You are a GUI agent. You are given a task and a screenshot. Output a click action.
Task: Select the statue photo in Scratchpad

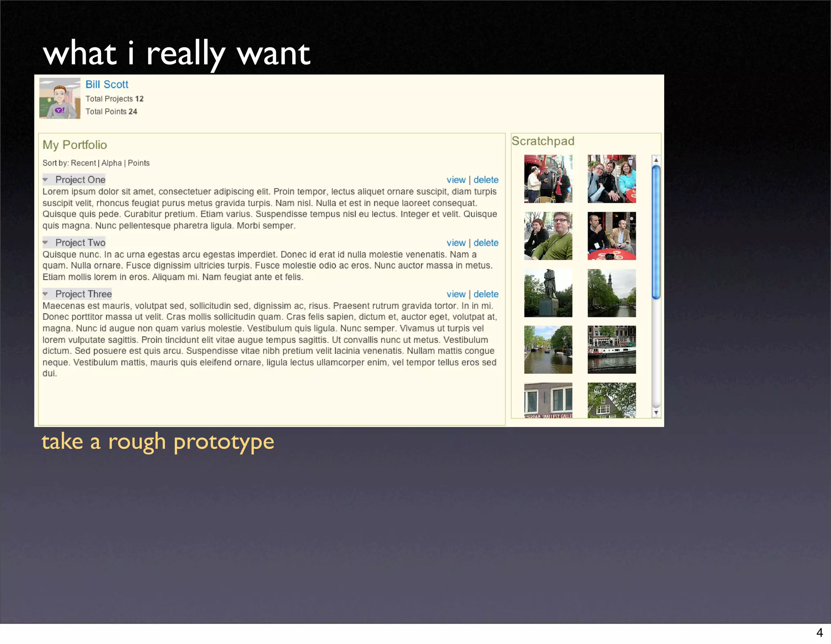click(x=548, y=293)
